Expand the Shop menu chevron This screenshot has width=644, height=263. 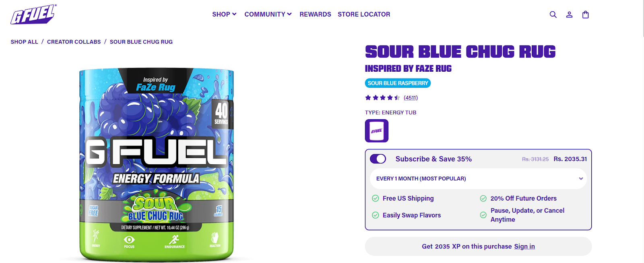click(235, 14)
